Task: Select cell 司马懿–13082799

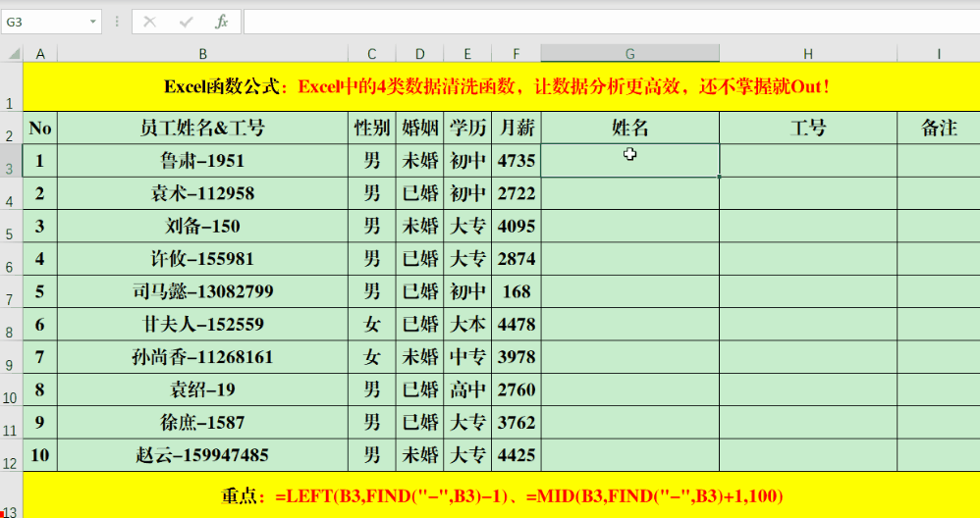Action: click(x=202, y=291)
